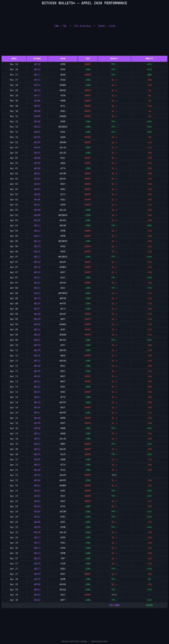Click the #MNT pair cell

click(x=63, y=444)
